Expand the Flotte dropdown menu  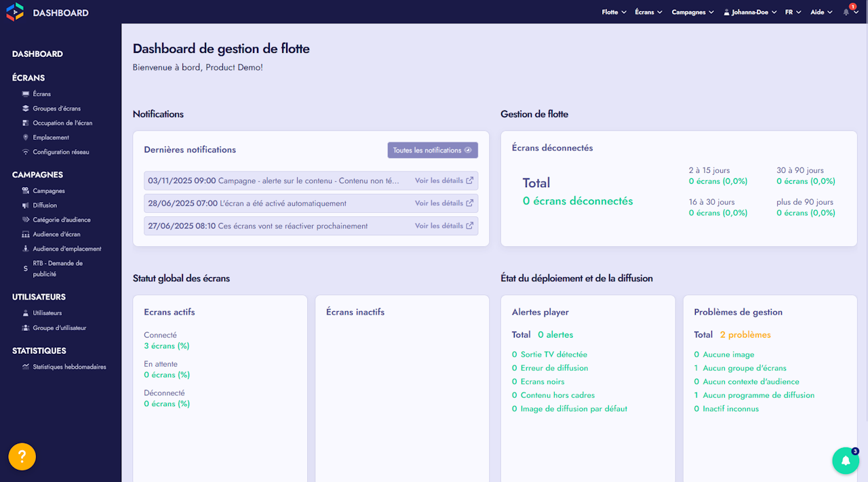click(614, 12)
